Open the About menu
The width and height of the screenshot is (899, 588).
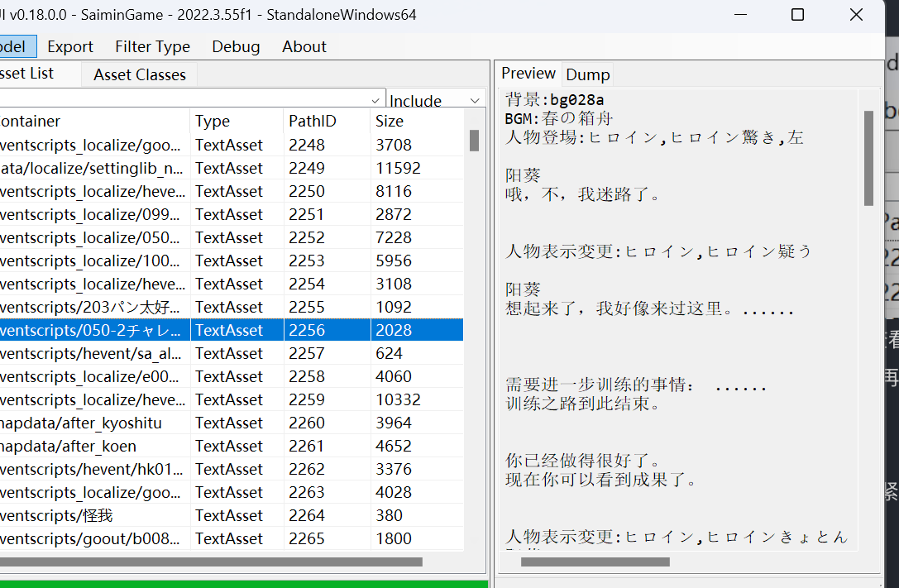304,46
